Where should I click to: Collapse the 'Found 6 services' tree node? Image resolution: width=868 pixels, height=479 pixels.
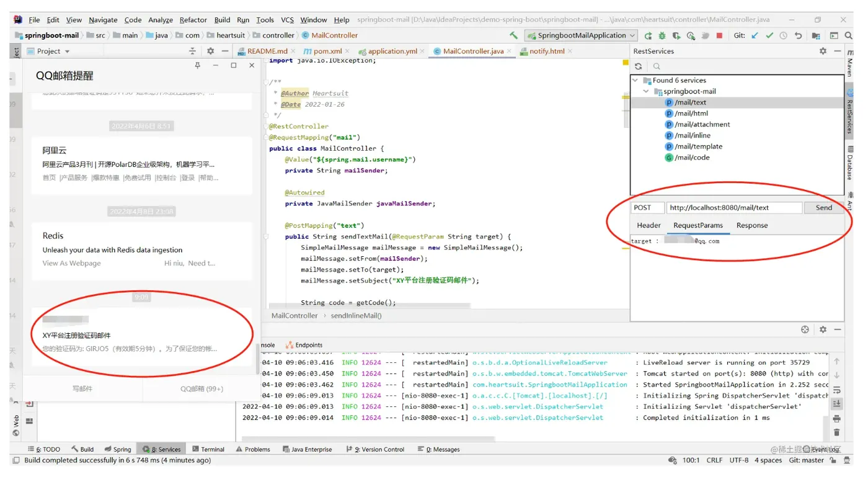coord(635,80)
